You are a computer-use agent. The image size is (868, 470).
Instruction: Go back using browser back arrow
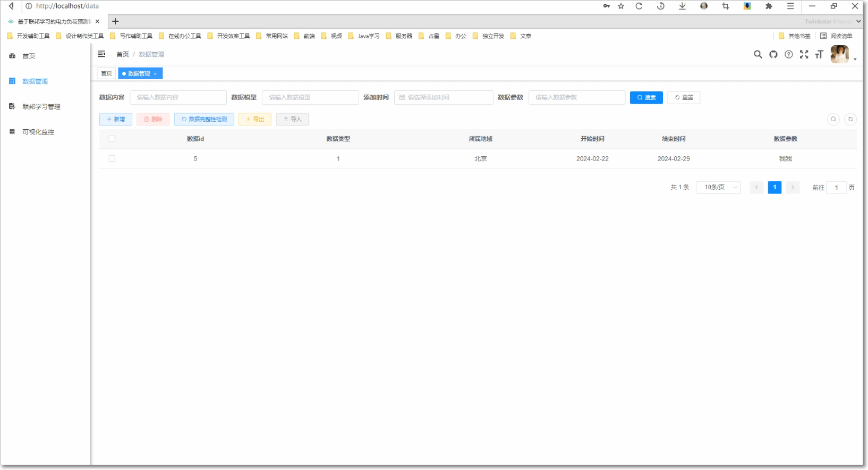[x=11, y=6]
